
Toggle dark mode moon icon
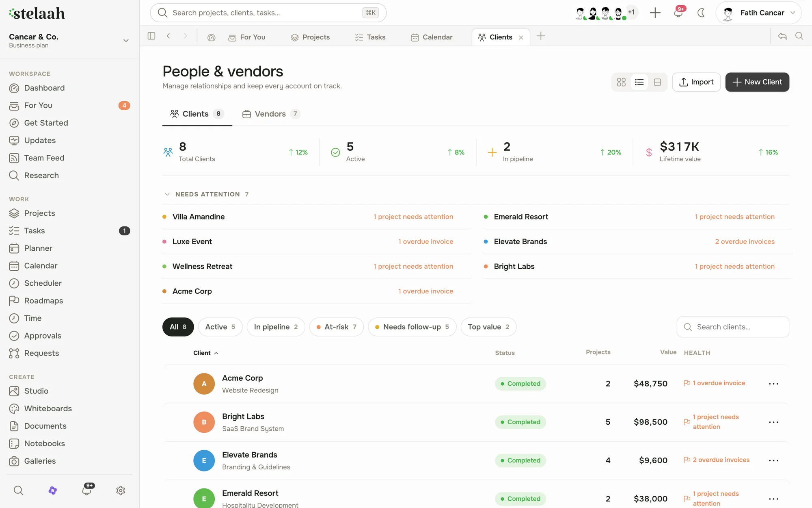click(x=701, y=13)
